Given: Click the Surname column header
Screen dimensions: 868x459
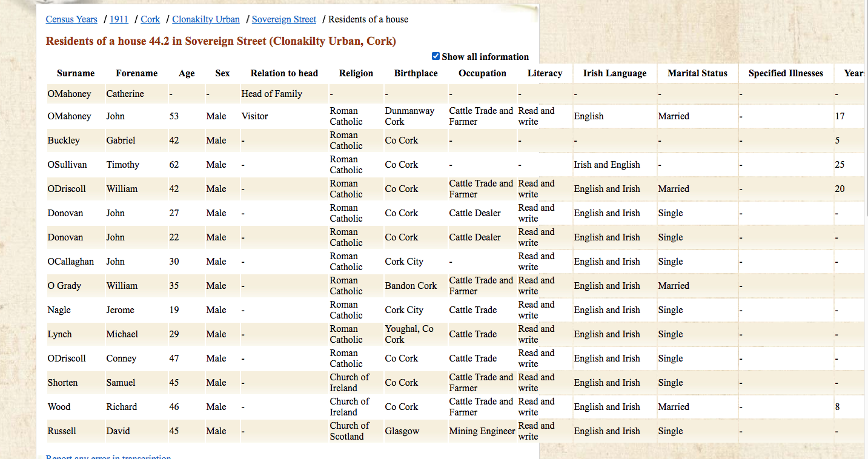Looking at the screenshot, I should tap(76, 73).
